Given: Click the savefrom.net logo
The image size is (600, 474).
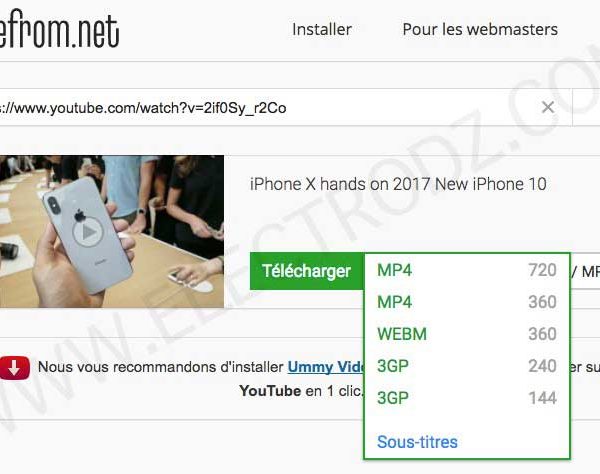Looking at the screenshot, I should tap(59, 31).
